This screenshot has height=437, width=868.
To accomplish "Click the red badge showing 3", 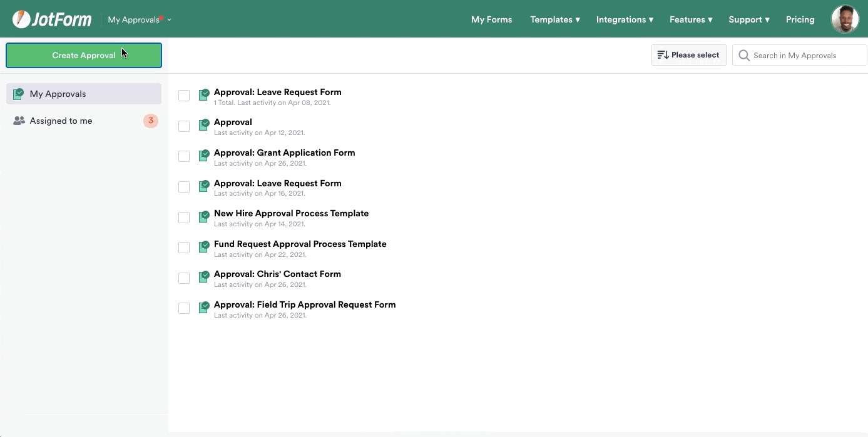I will pyautogui.click(x=151, y=121).
